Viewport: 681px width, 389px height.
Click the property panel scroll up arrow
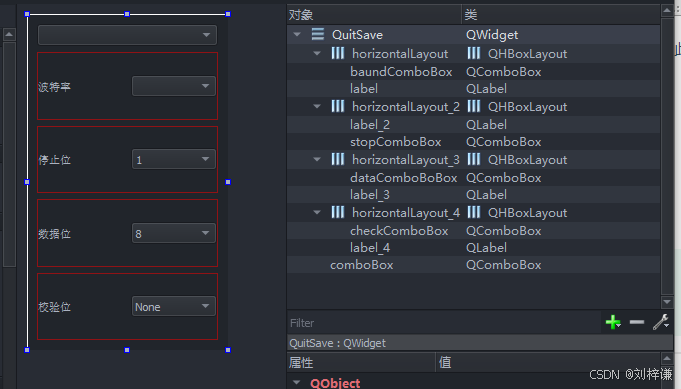[667, 358]
